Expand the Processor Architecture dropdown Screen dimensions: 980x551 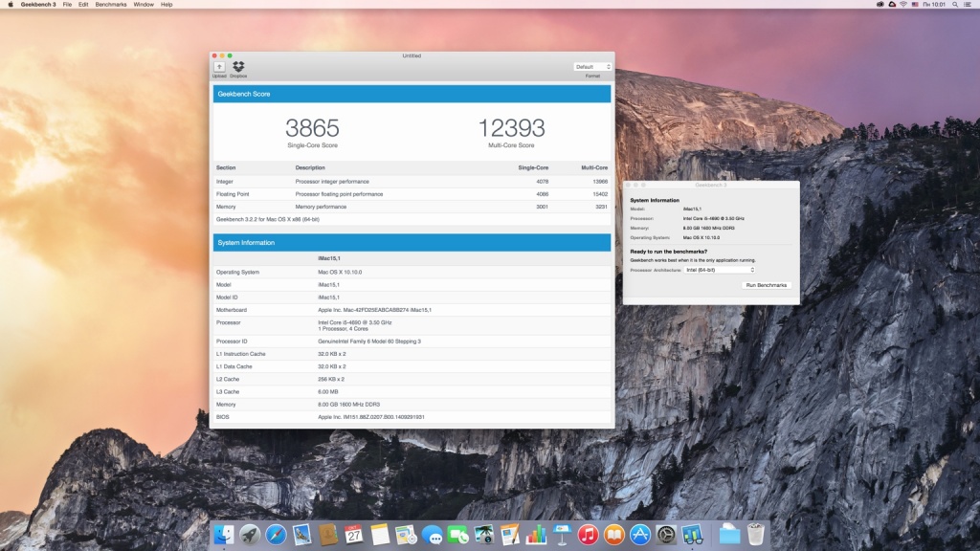[720, 270]
